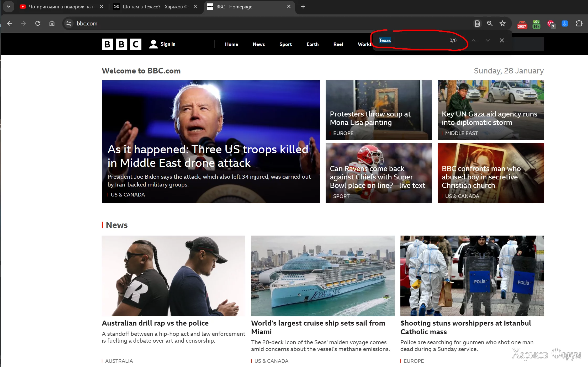Open the zoom magnifier icon
Screen dimensions: 588x367
[490, 24]
